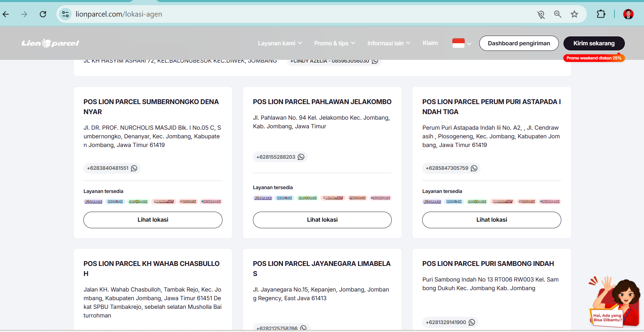Click REGPACK badge in Pahlawan Jelakombo card
Screen dimensions: 644x332
coord(284,198)
